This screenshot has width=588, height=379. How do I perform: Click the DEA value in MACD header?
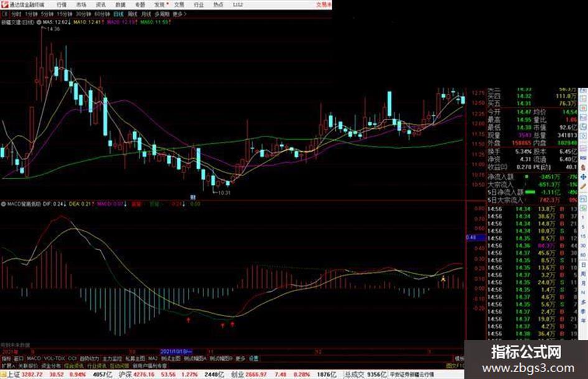click(82, 204)
